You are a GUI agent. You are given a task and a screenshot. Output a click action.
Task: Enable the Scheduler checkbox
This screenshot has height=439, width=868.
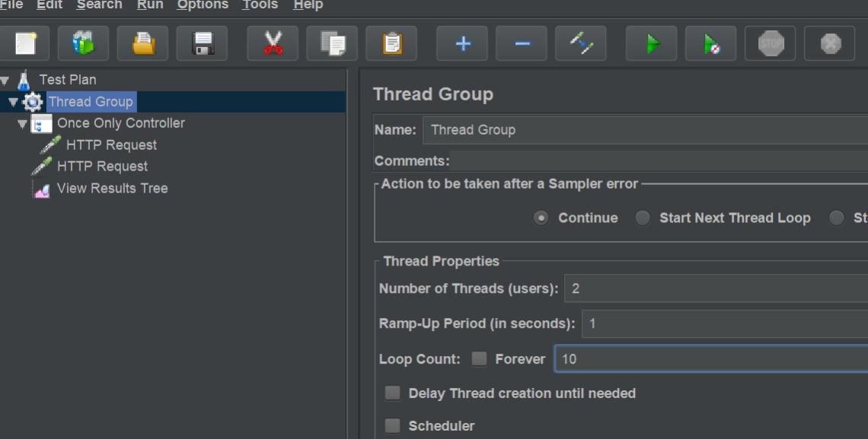pyautogui.click(x=392, y=426)
